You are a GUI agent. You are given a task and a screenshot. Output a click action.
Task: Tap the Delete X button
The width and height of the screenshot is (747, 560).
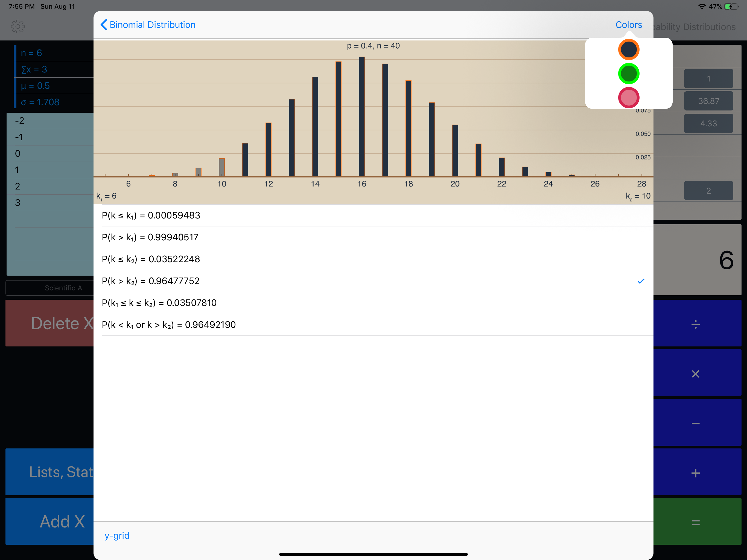[x=50, y=323]
